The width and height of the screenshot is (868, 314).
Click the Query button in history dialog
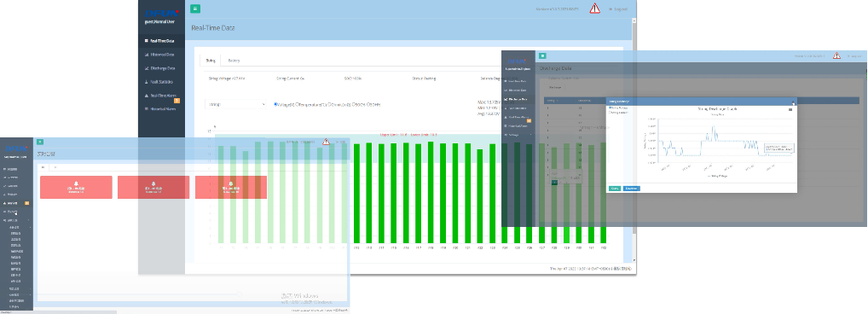pos(615,189)
